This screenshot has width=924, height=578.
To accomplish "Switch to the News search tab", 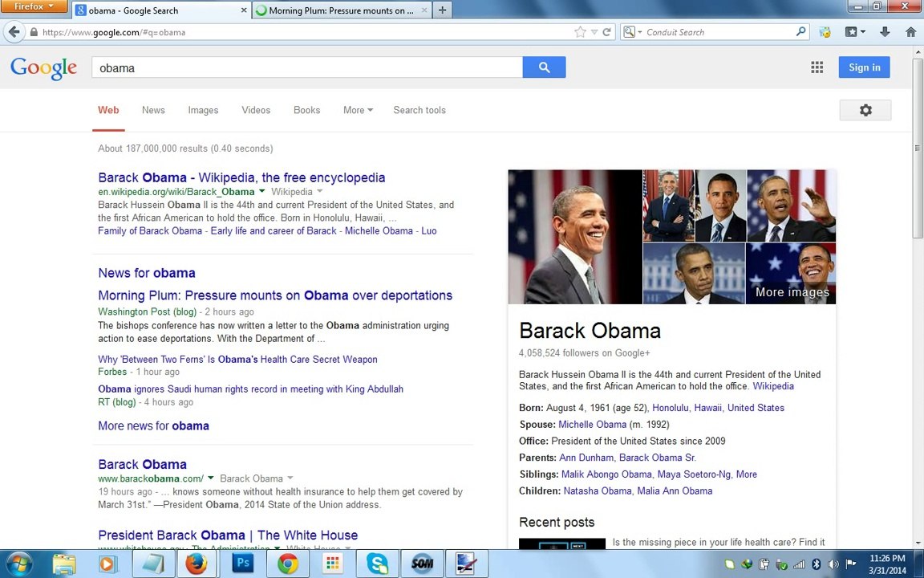I will pos(153,110).
